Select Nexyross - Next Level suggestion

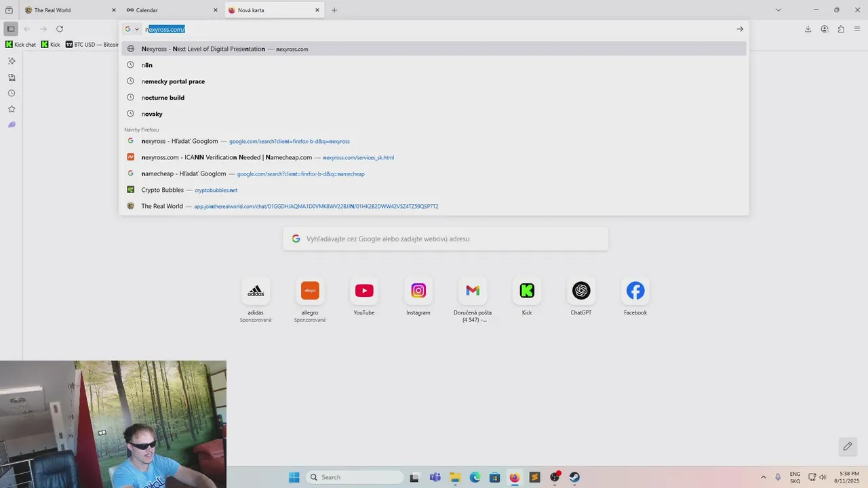click(x=434, y=49)
